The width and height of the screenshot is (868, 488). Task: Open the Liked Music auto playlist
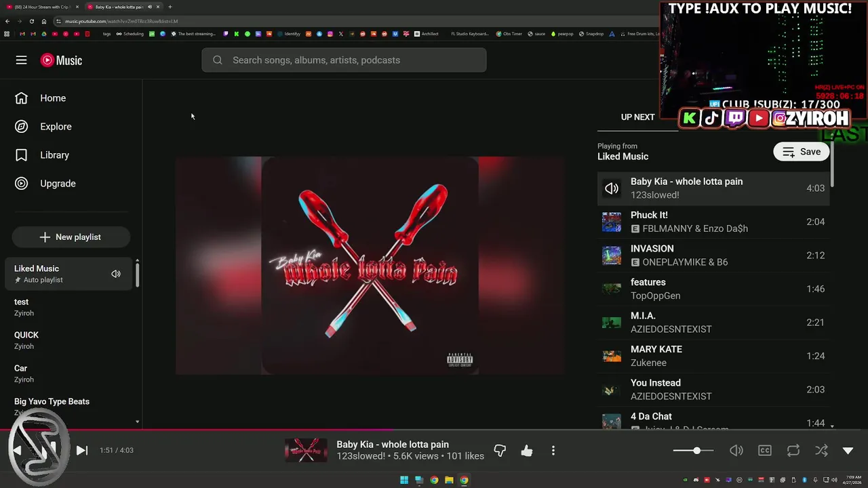[x=68, y=274]
